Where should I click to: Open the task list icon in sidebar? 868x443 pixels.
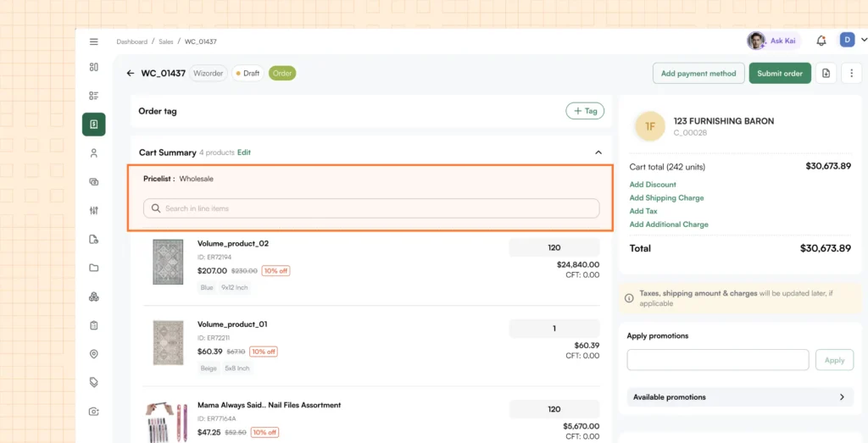pyautogui.click(x=93, y=96)
